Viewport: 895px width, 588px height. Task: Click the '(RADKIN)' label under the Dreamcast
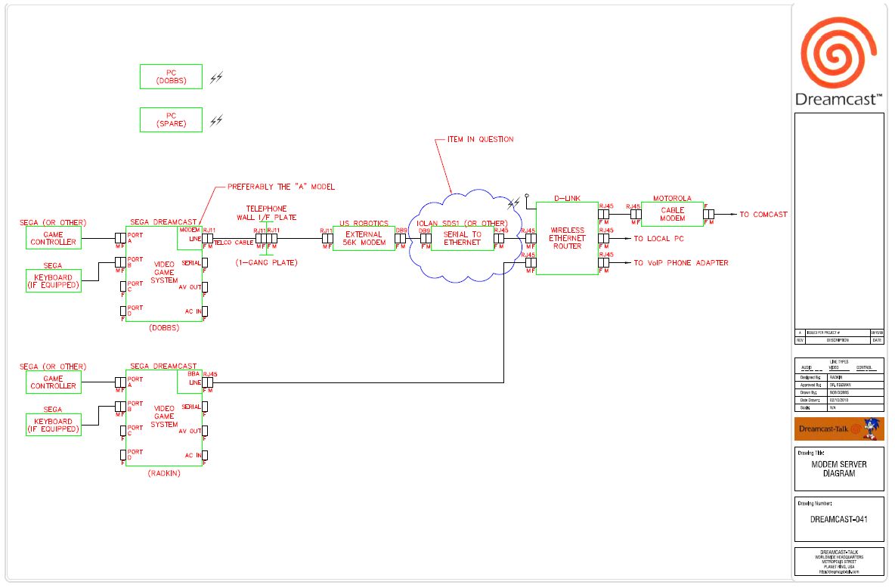[x=164, y=473]
